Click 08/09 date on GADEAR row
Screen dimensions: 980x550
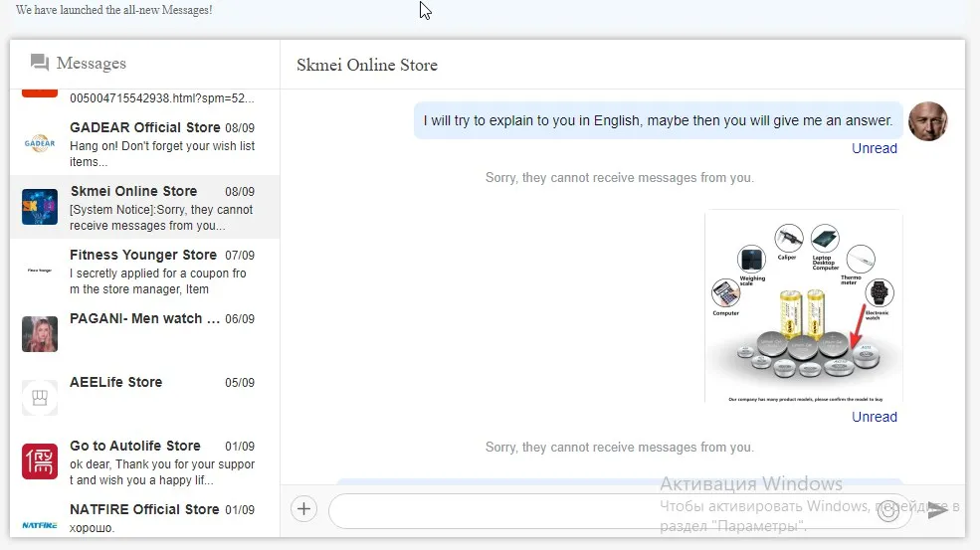[x=240, y=128]
